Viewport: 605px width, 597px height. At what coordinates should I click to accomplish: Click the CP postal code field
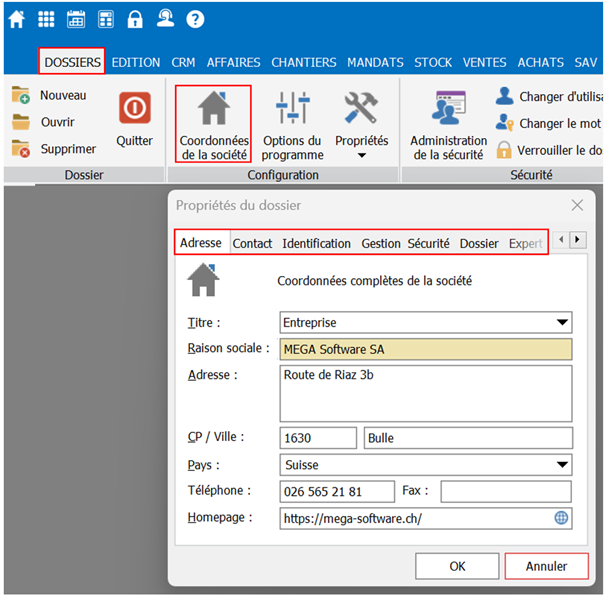point(318,438)
